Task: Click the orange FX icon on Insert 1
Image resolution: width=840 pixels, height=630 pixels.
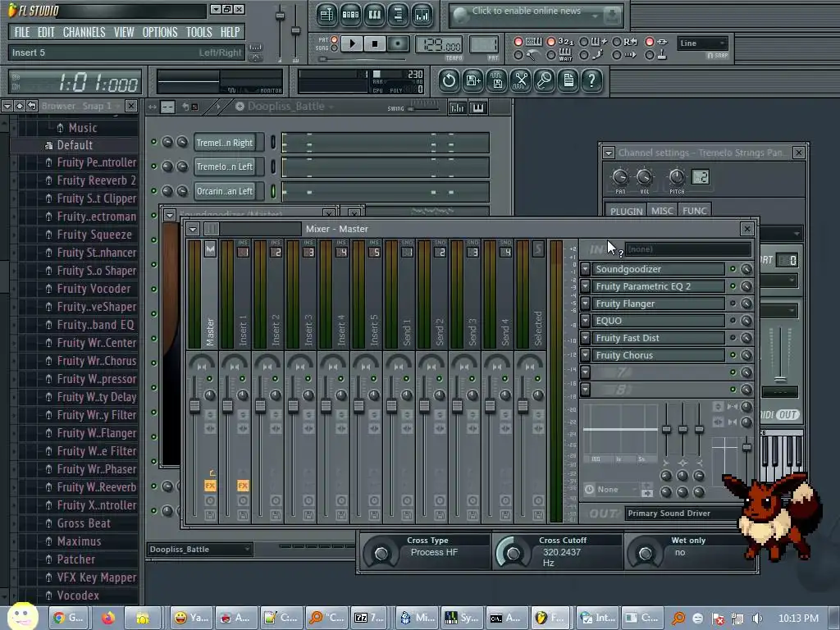Action: tap(243, 486)
